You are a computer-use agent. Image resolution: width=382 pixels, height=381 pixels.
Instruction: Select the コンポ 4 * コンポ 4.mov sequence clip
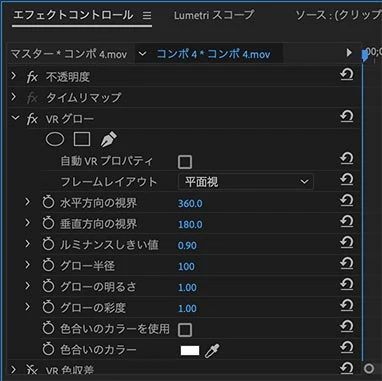pos(213,54)
